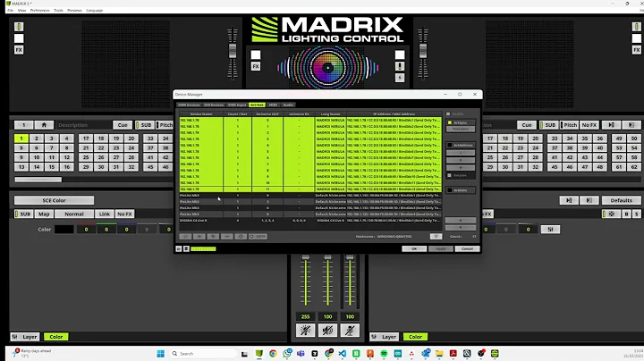Click the FX button below main output logo
Viewport: 644px width, 361px height.
(256, 66)
